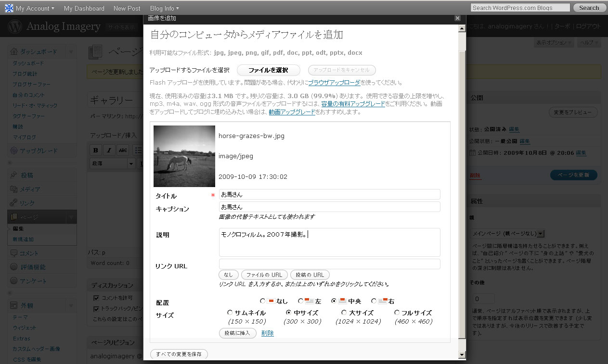Click the Search WordPress.com Blogs field

click(520, 8)
